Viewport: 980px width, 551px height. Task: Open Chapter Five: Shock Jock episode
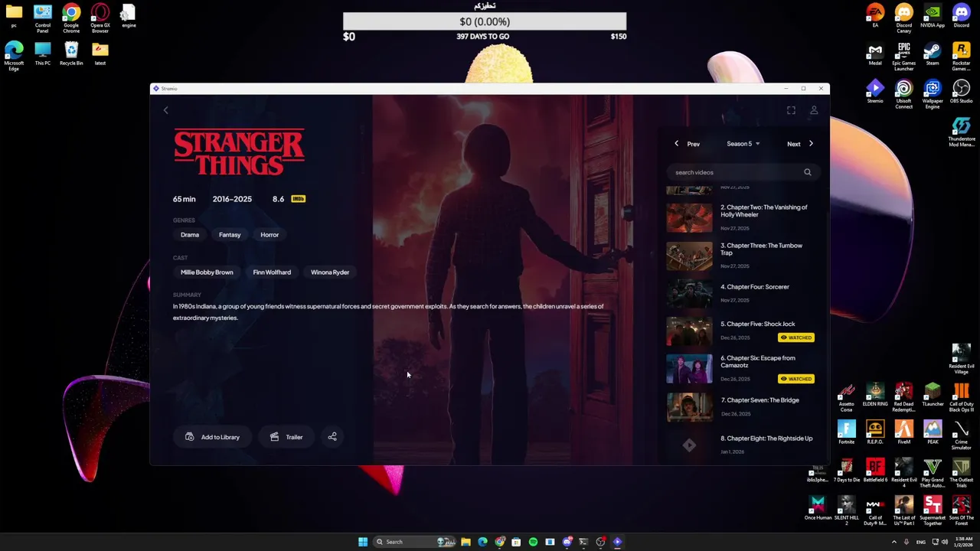click(742, 331)
